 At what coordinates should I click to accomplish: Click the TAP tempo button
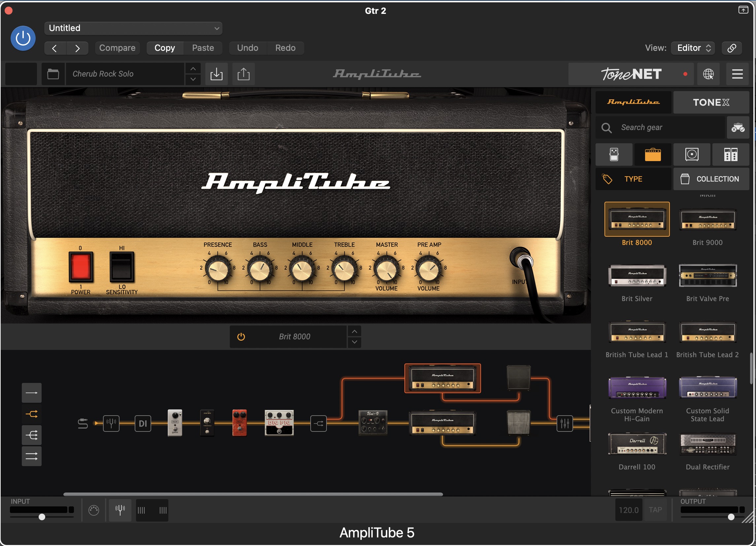[655, 510]
